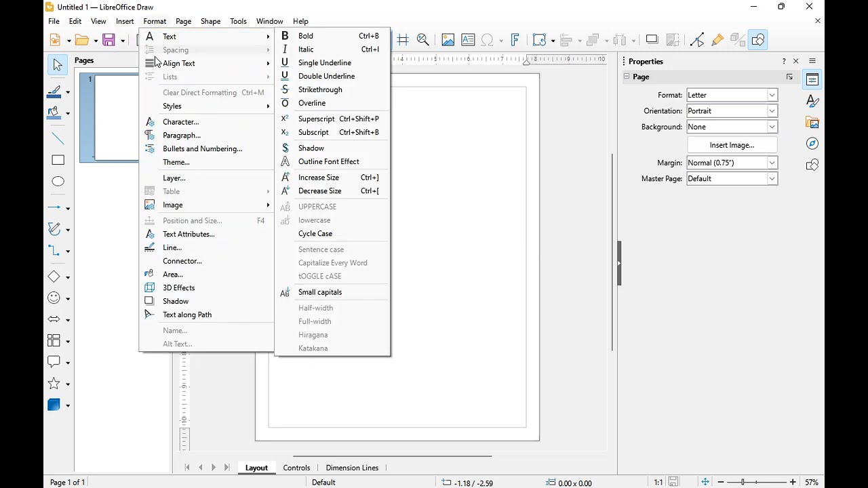Open the sidebar Shapes deck icon

point(812,165)
